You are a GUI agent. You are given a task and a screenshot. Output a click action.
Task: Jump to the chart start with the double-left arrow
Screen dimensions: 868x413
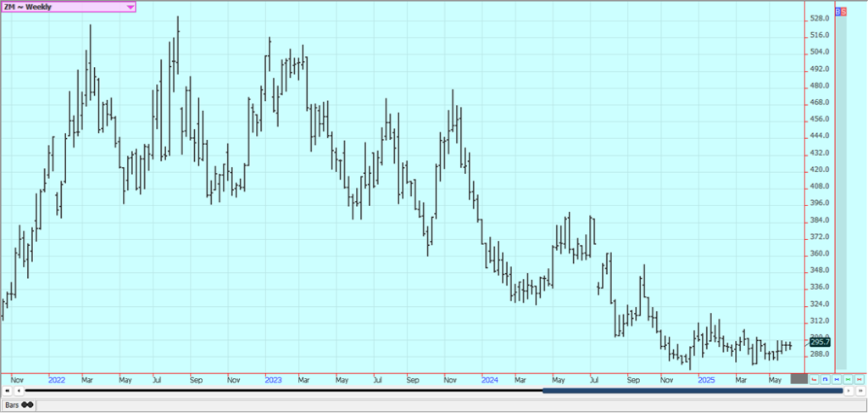click(x=8, y=391)
